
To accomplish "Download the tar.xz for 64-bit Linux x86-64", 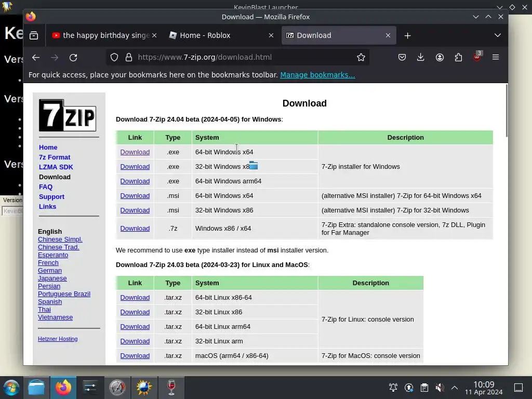I will tap(135, 298).
